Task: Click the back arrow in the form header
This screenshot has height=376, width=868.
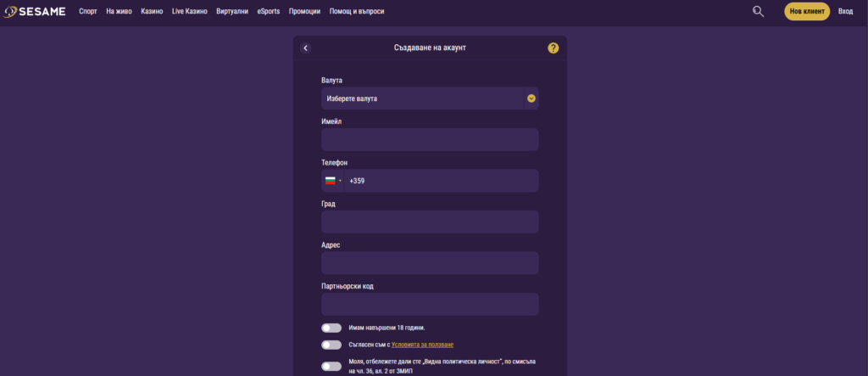Action: point(305,48)
